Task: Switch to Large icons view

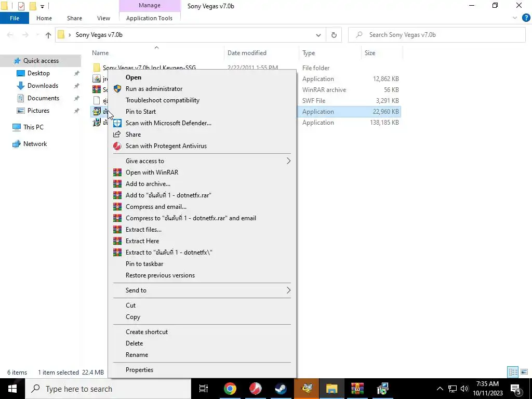Action: coord(524,372)
